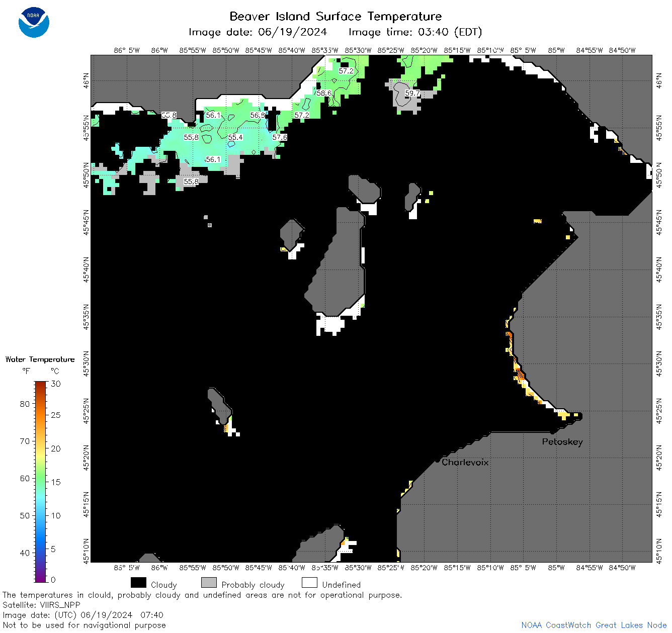Click the Beaver Island Surface Temperature title
Viewport: 672px width, 633px height.
pos(335,16)
